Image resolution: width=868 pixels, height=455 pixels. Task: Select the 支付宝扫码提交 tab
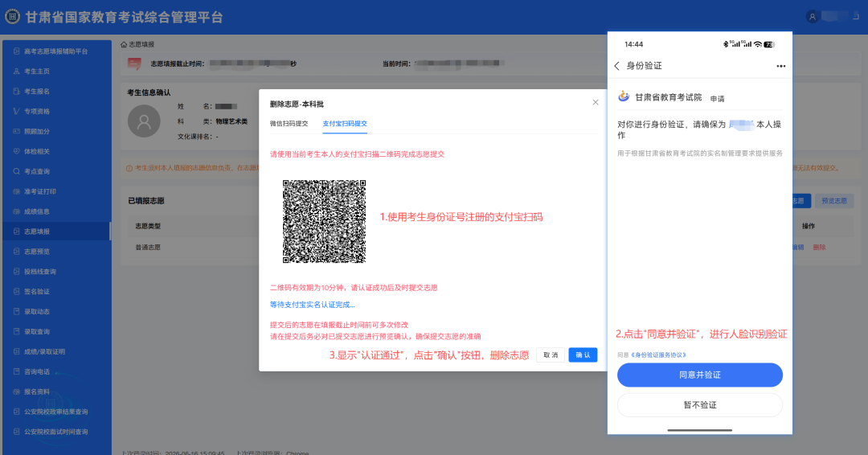pyautogui.click(x=345, y=124)
